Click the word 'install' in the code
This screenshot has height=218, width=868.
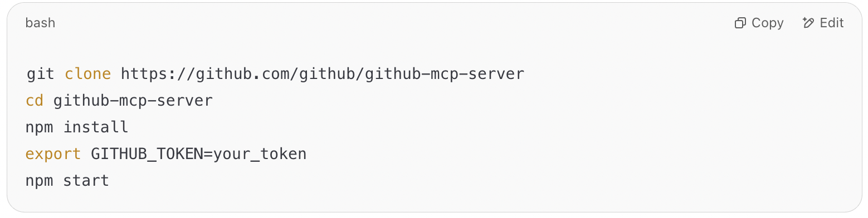coord(96,127)
